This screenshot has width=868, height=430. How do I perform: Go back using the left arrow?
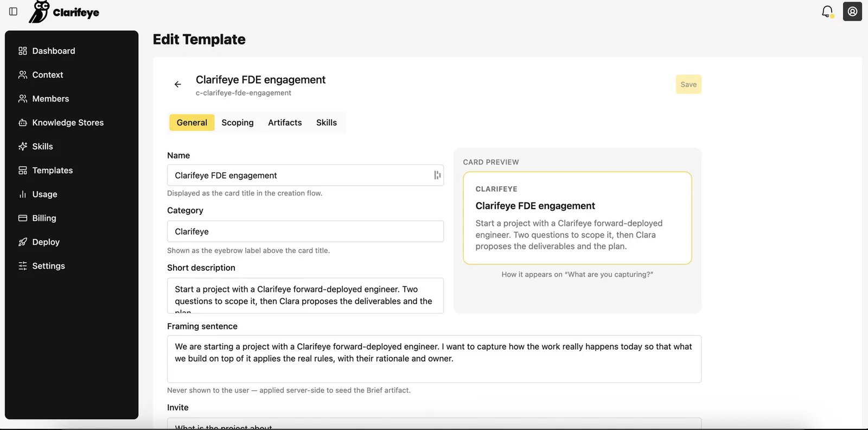[x=178, y=84]
